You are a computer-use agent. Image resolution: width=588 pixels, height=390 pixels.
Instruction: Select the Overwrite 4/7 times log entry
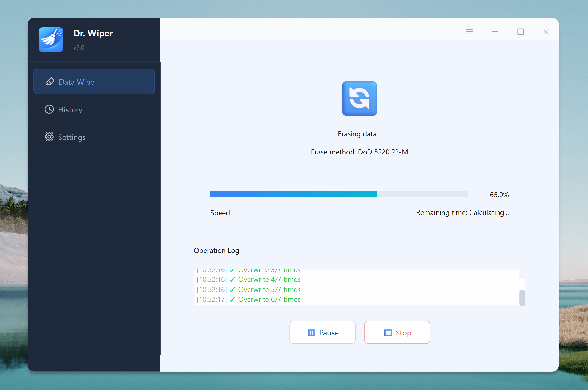(x=269, y=279)
